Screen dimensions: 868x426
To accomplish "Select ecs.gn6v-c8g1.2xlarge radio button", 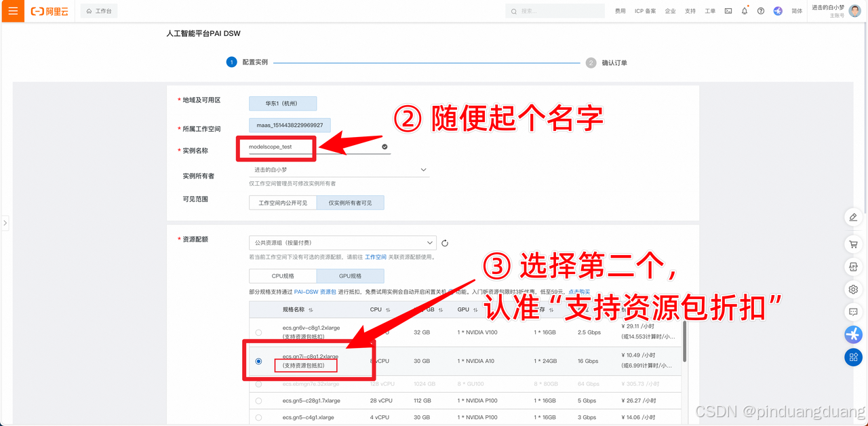I will pos(258,332).
